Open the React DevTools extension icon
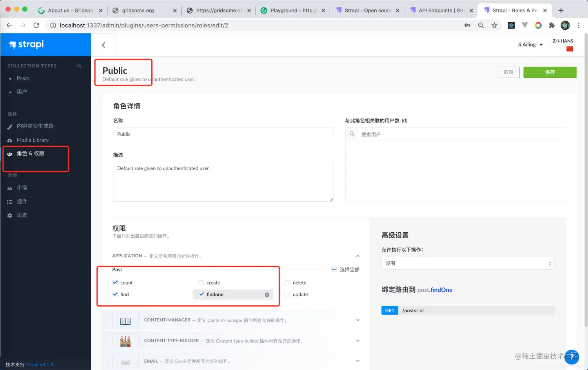 click(511, 26)
